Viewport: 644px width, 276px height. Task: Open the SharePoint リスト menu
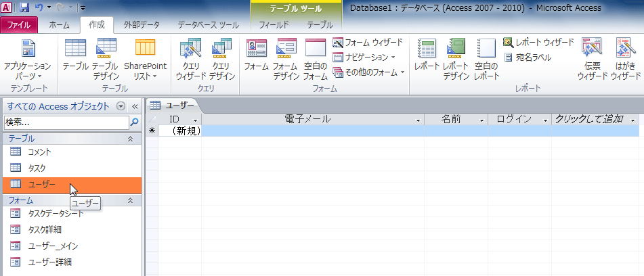(146, 60)
